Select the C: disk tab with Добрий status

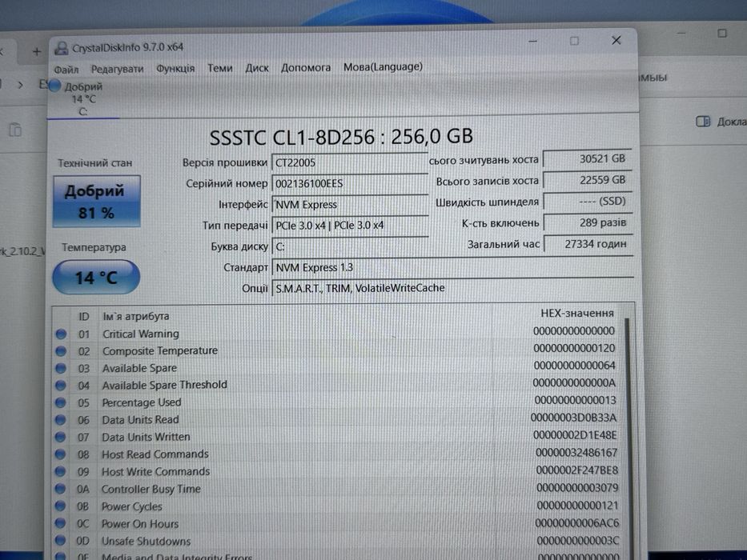pos(83,99)
